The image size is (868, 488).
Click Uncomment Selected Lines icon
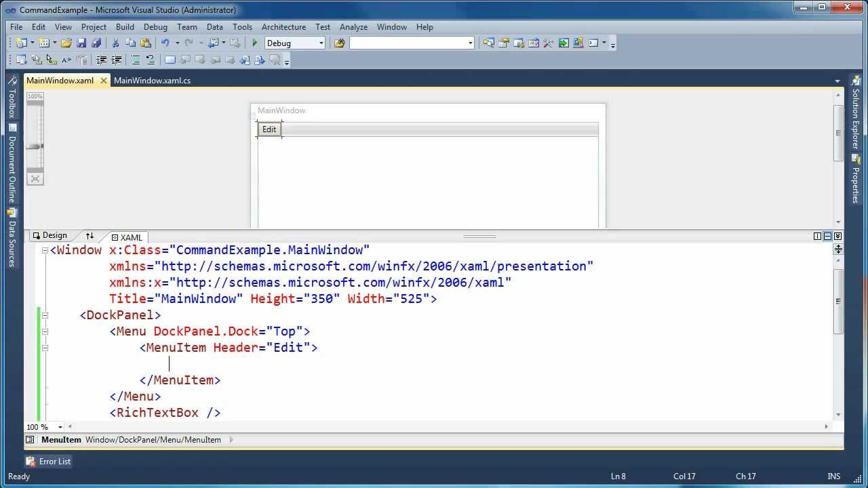coord(151,60)
